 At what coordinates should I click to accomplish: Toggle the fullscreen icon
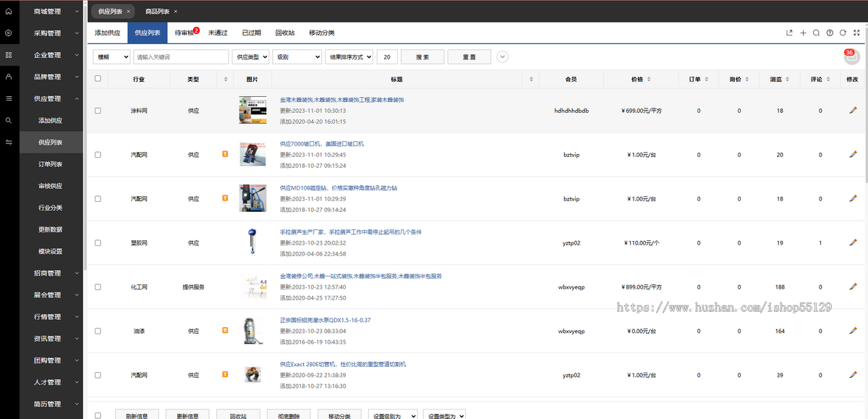(x=856, y=33)
